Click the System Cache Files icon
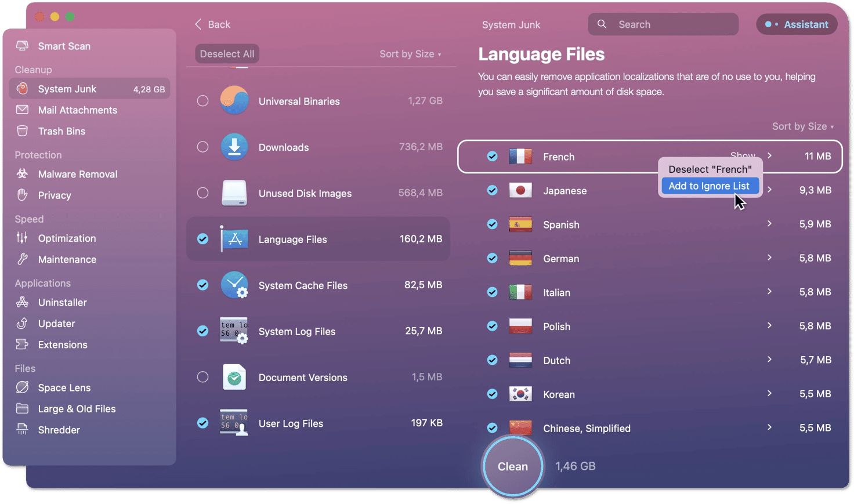This screenshot has height=504, width=854. point(234,285)
